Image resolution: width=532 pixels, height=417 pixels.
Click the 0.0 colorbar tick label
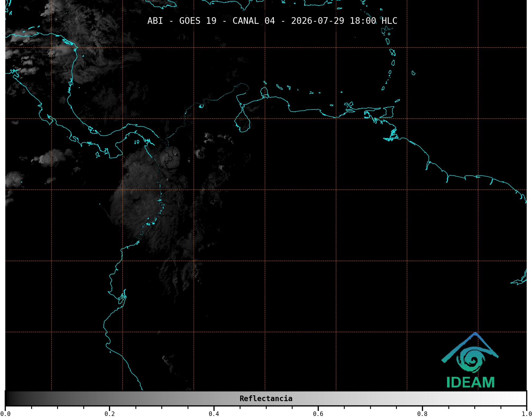pos(5,414)
